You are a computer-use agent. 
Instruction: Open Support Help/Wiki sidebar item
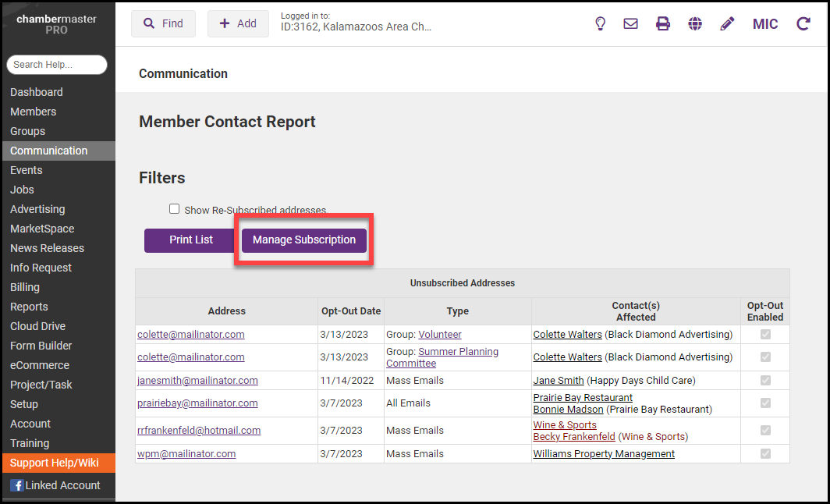pos(55,463)
